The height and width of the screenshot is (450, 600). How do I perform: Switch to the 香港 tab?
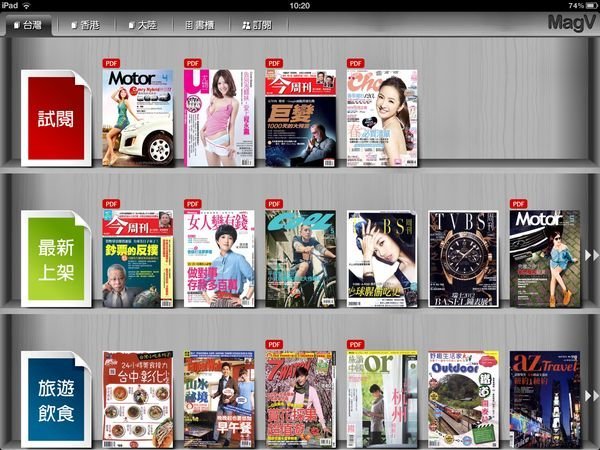[x=87, y=24]
